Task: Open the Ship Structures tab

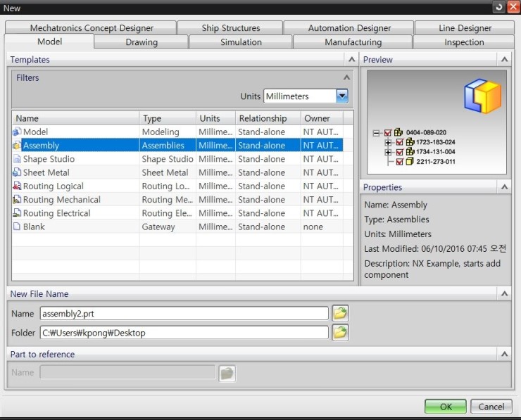Action: point(230,28)
